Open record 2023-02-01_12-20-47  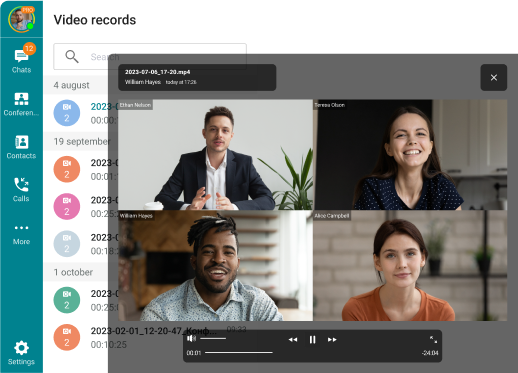pos(154,331)
